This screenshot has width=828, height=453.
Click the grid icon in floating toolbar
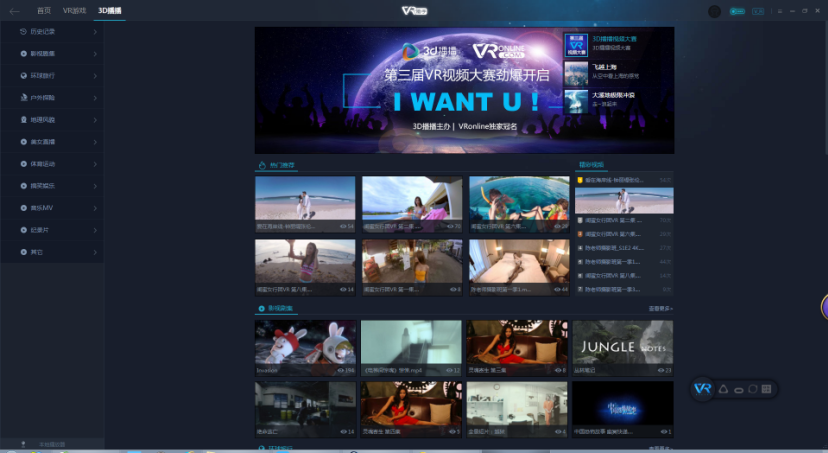(766, 388)
